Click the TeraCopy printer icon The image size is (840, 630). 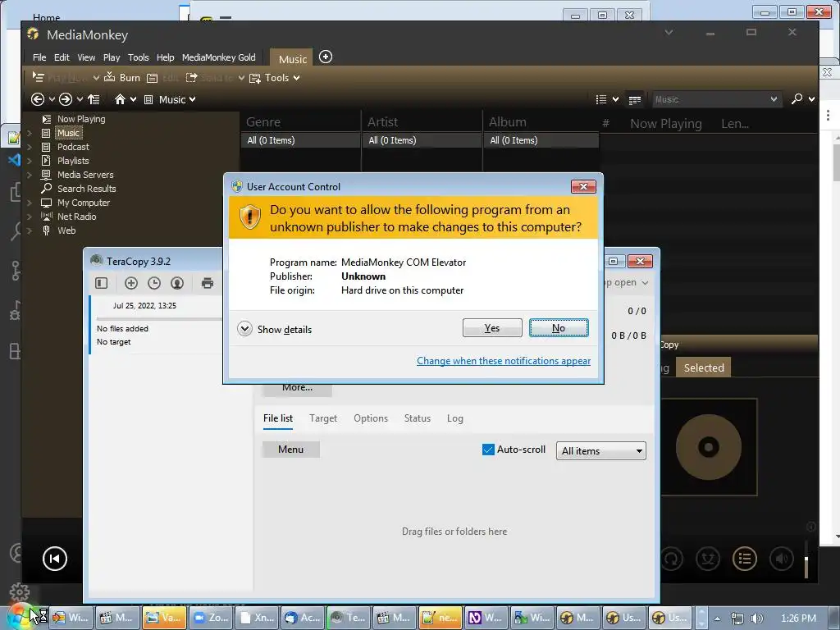(x=208, y=283)
